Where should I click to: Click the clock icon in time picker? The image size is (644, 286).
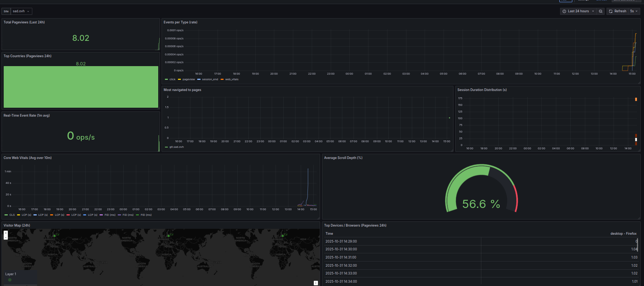[x=565, y=12]
